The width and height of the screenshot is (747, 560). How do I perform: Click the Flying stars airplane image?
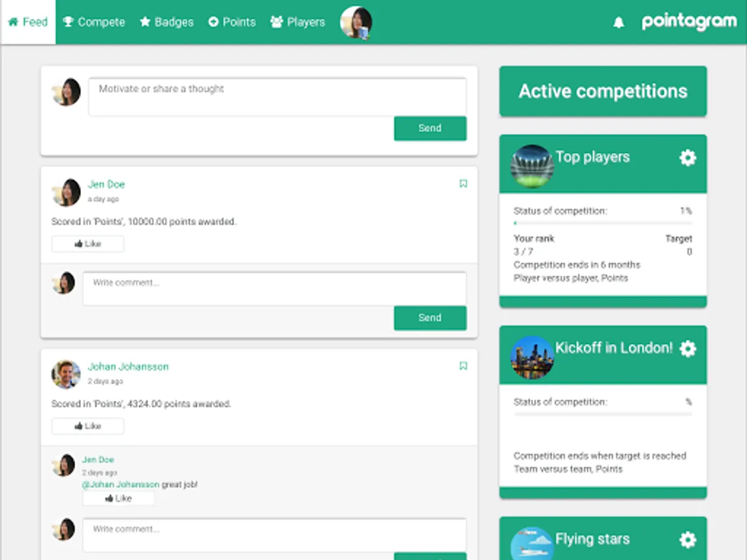532,543
